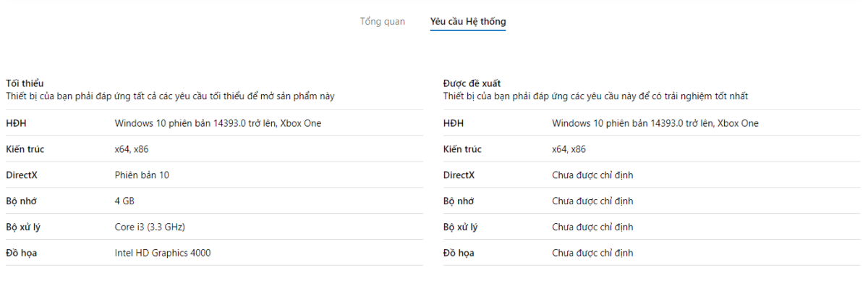
Task: Click DirectX Phiên bản 10 value
Action: (x=142, y=175)
